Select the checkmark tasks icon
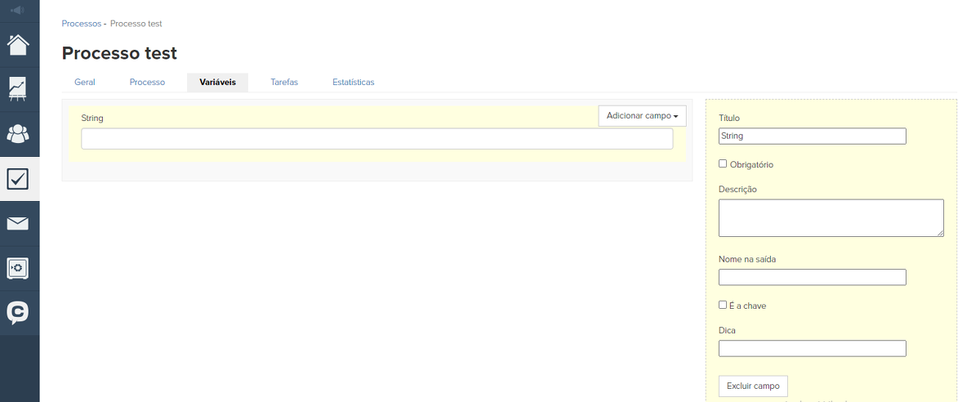Screen dimensions: 980x402 (x=18, y=178)
